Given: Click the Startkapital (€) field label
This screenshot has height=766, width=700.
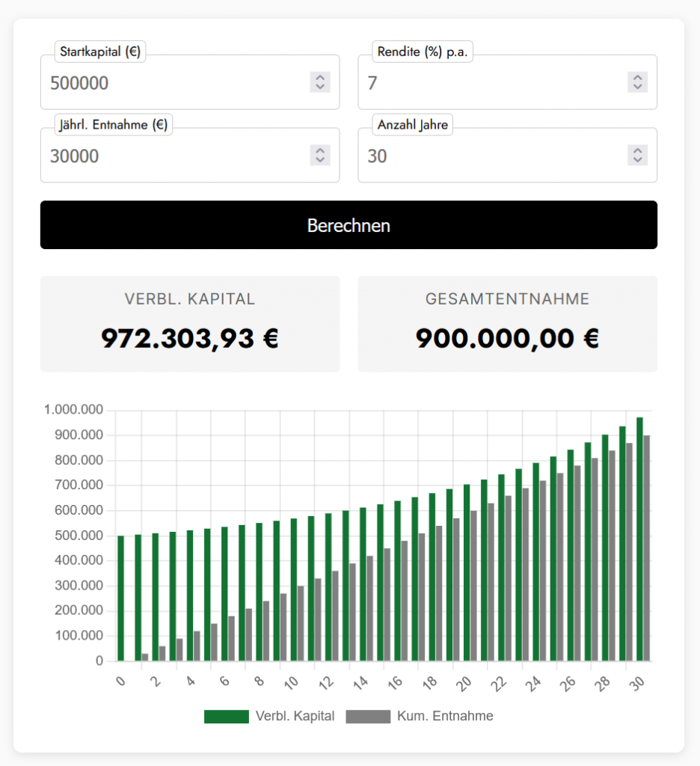Looking at the screenshot, I should point(101,52).
